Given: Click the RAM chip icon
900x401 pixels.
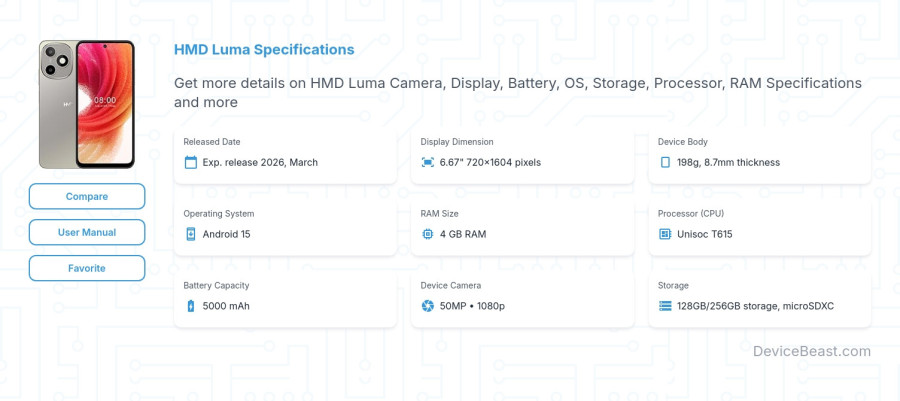Looking at the screenshot, I should pos(428,234).
